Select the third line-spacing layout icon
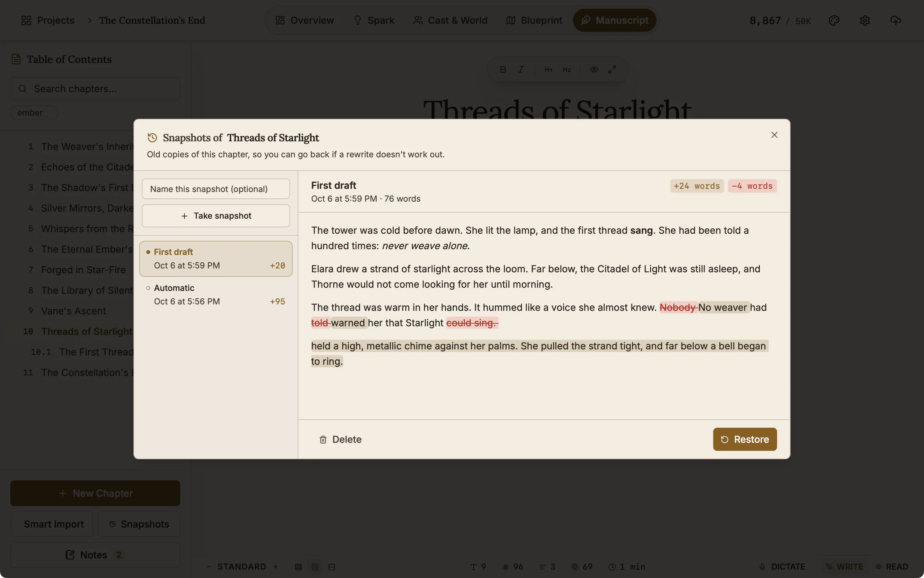 click(x=332, y=567)
